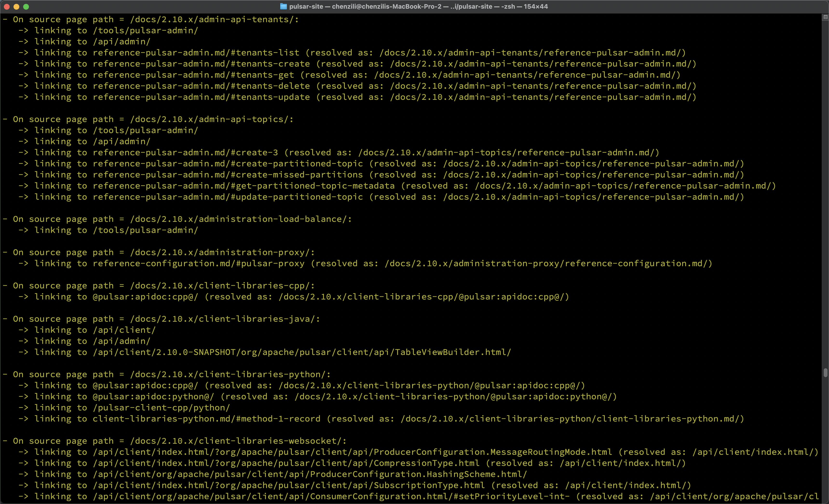
Task: Click the #tenants-get link line
Action: (349, 75)
